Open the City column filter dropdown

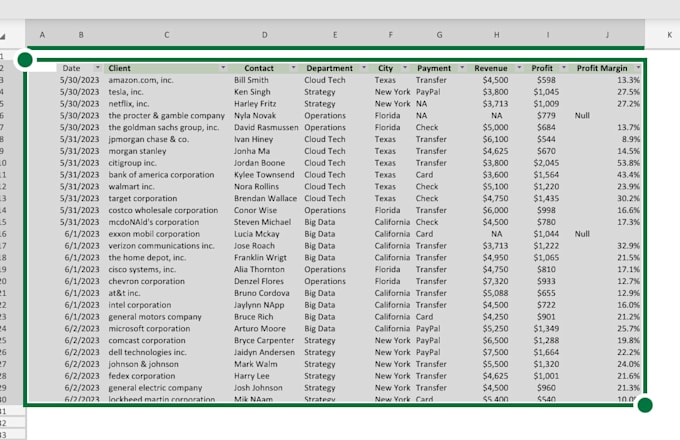405,68
